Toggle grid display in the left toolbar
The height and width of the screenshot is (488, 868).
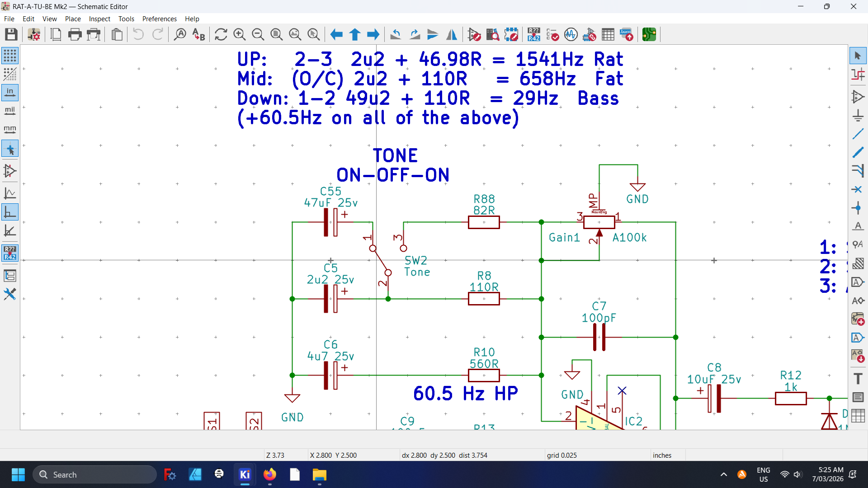(x=10, y=56)
